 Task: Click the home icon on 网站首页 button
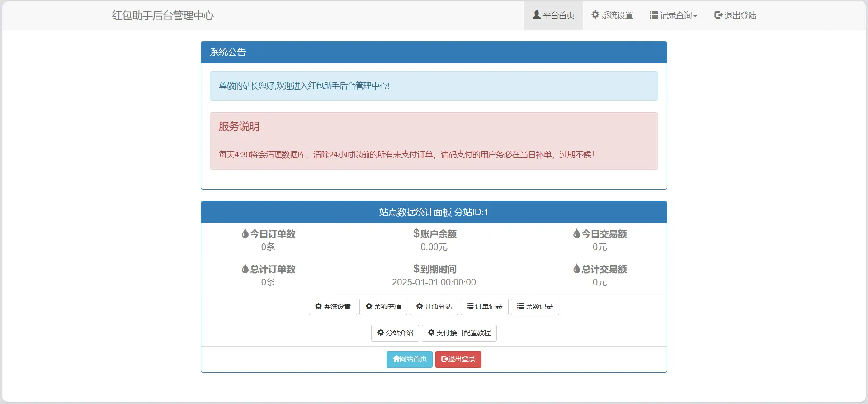pos(396,359)
